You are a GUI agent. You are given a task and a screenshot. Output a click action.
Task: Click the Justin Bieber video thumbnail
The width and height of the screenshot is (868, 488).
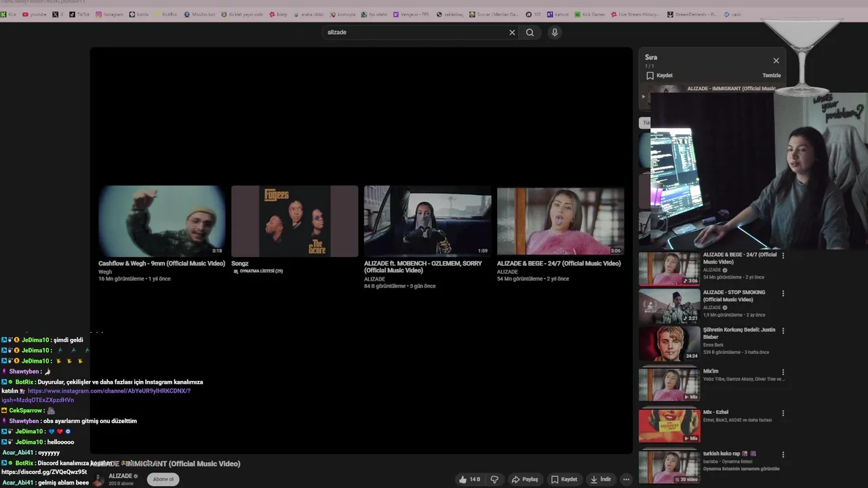(x=669, y=344)
